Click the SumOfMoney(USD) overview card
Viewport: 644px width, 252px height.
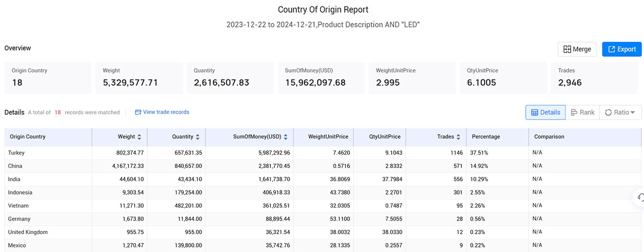click(321, 78)
